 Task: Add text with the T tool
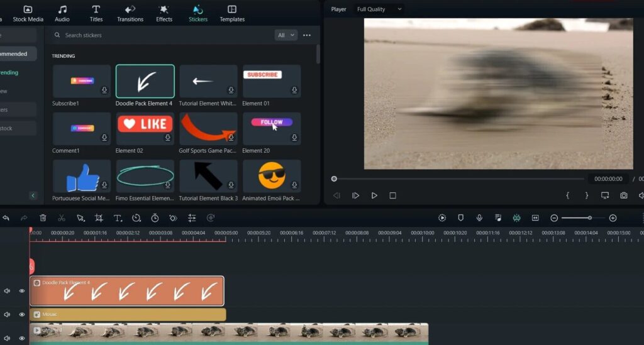(118, 218)
